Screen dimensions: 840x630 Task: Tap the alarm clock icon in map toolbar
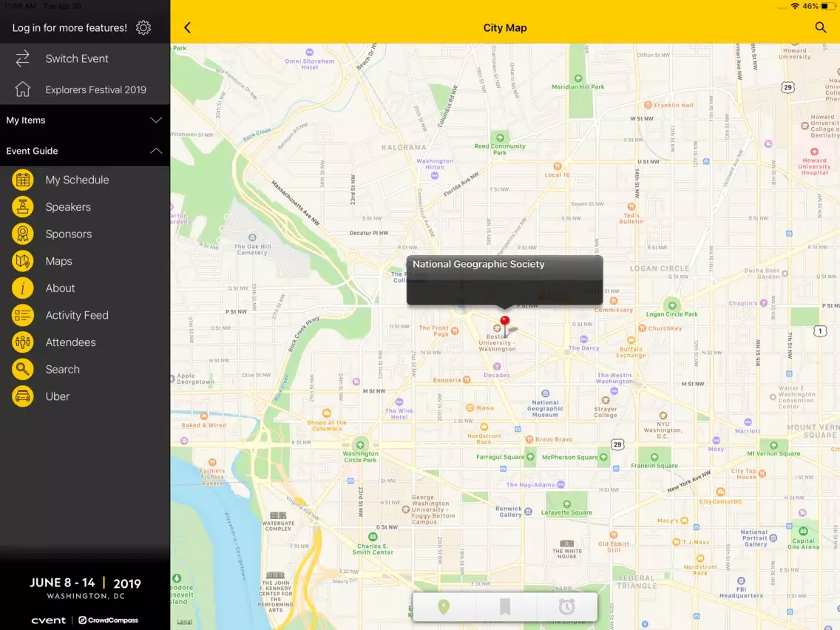pos(566,606)
